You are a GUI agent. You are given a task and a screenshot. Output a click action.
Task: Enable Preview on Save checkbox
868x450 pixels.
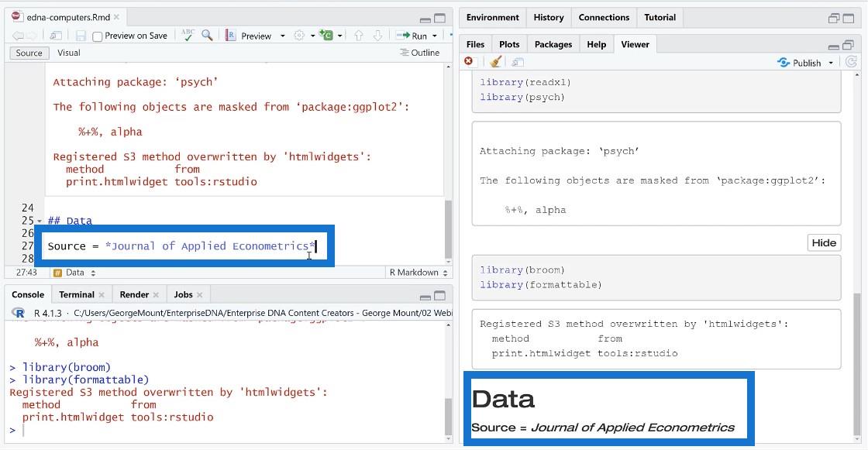[98, 36]
